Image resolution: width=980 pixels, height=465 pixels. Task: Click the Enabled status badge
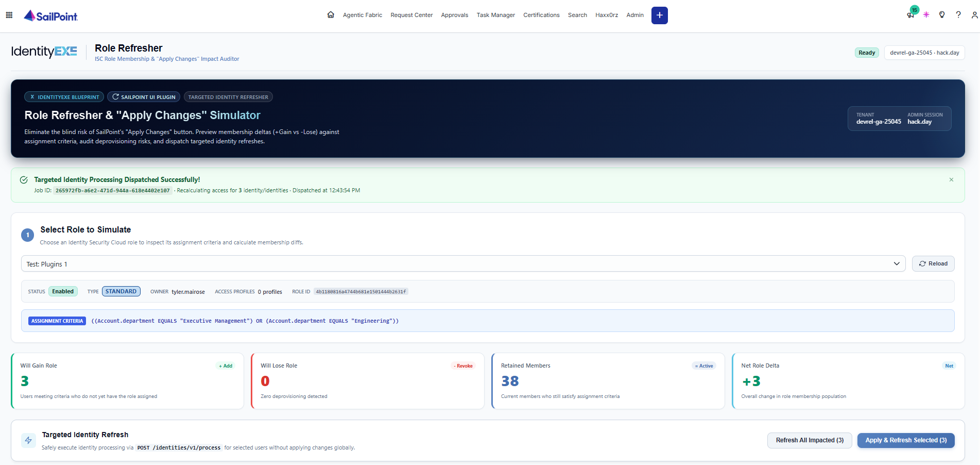tap(63, 291)
